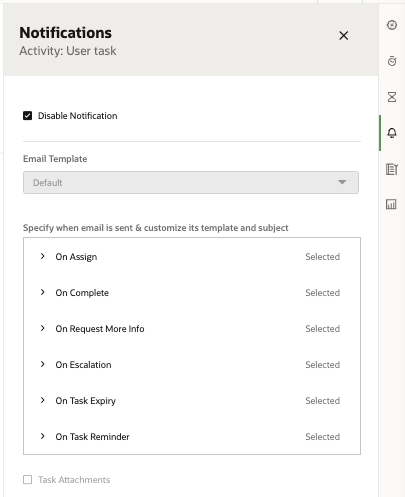405x497 pixels.
Task: Open the stopwatch due date icon
Action: tap(392, 61)
